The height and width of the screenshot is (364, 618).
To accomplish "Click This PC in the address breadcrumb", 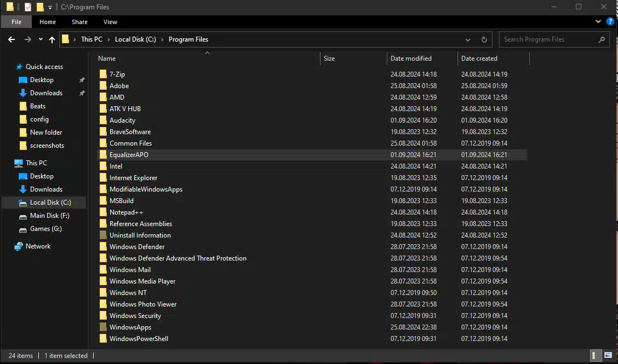I will pyautogui.click(x=91, y=39).
